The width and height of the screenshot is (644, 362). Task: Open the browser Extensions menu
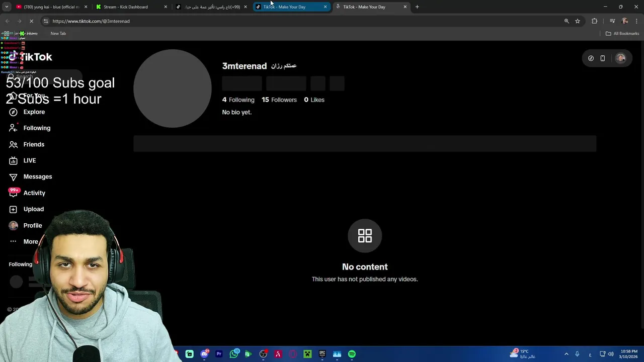[595, 21]
